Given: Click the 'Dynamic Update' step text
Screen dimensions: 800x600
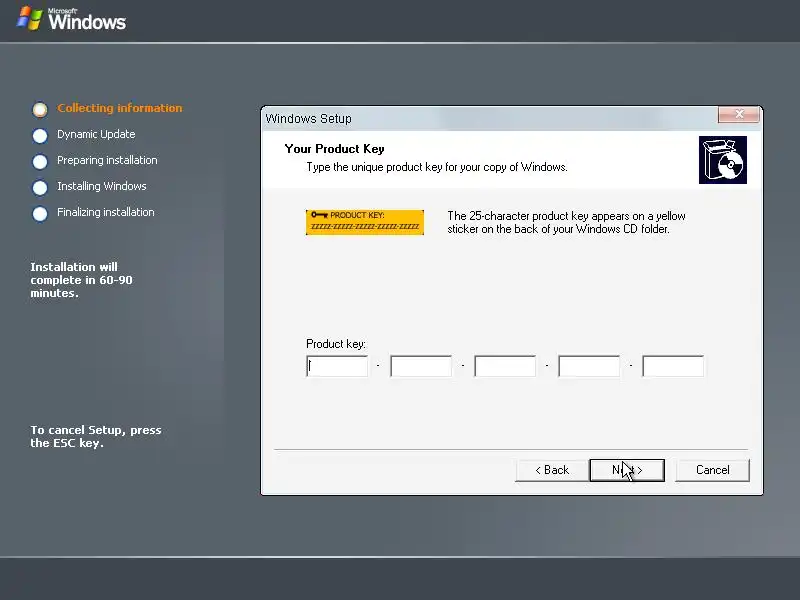Looking at the screenshot, I should [96, 134].
